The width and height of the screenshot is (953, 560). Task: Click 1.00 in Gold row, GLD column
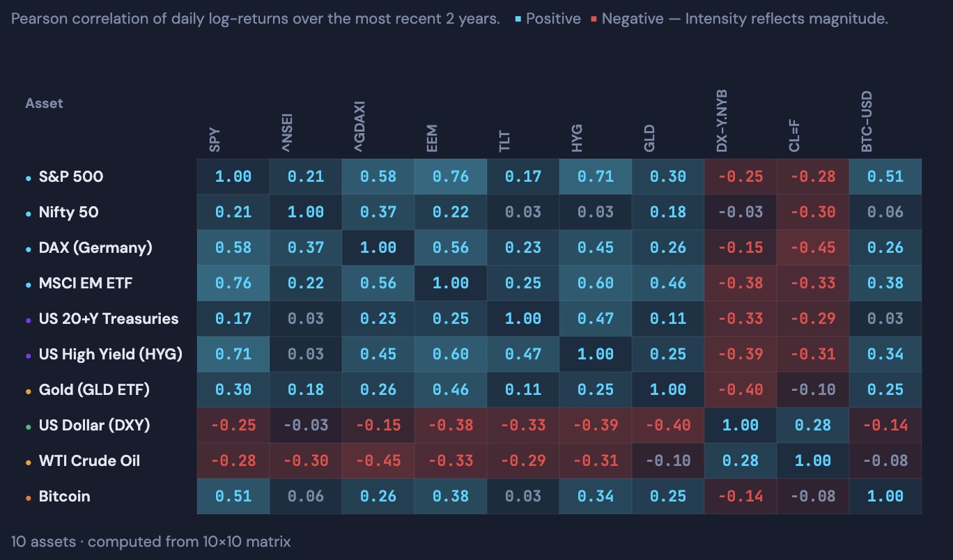pyautogui.click(x=668, y=390)
